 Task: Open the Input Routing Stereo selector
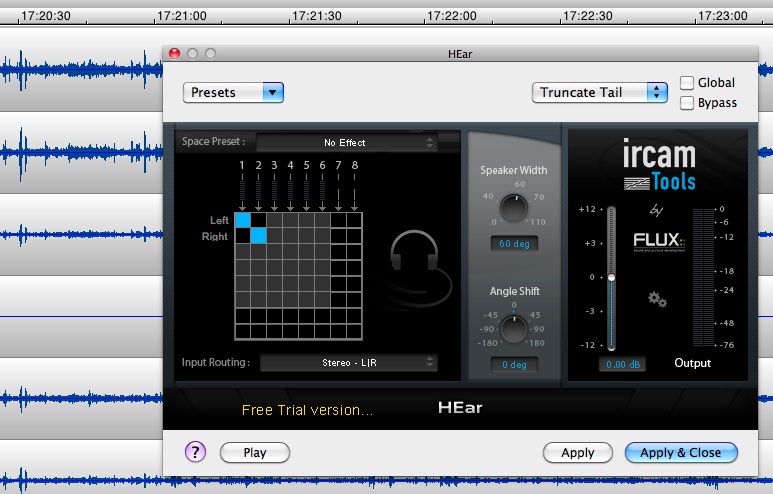[x=348, y=362]
